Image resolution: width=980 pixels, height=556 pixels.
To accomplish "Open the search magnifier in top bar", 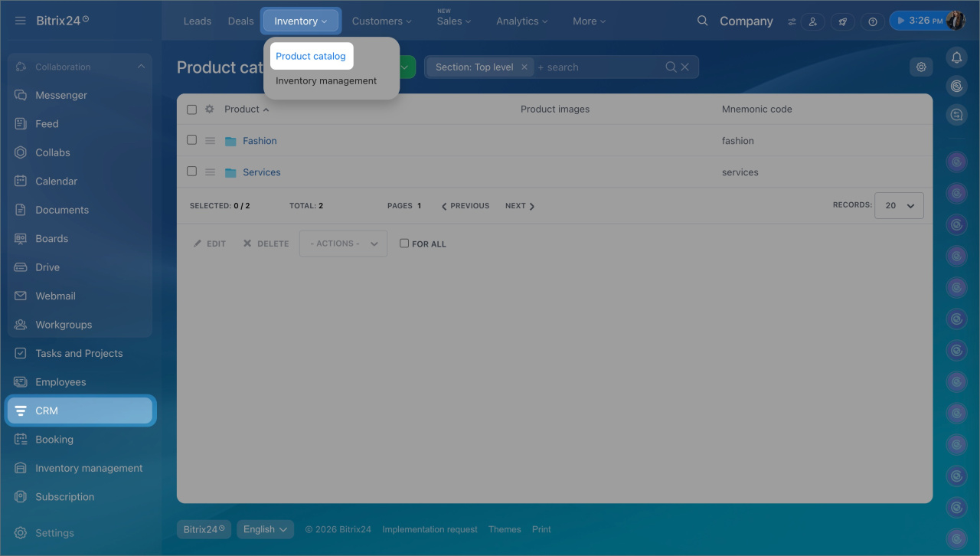I will click(x=702, y=21).
